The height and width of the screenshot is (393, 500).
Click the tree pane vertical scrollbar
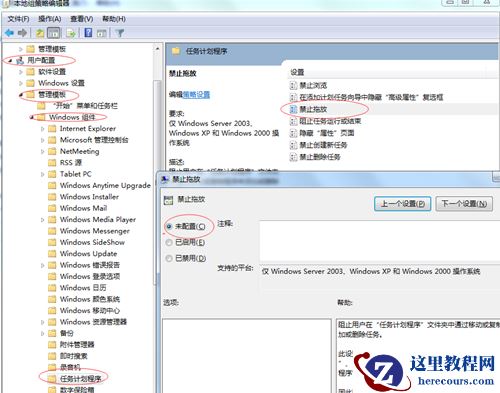157,182
